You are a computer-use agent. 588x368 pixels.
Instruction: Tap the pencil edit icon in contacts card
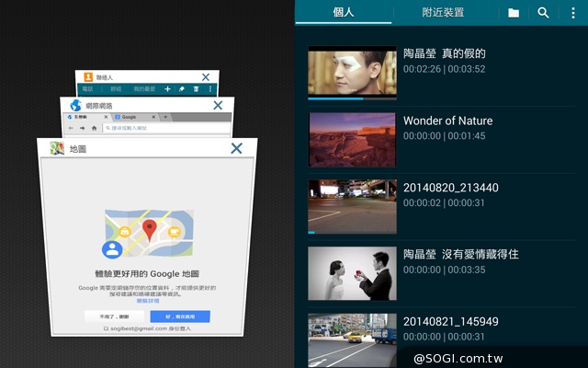coord(182,89)
